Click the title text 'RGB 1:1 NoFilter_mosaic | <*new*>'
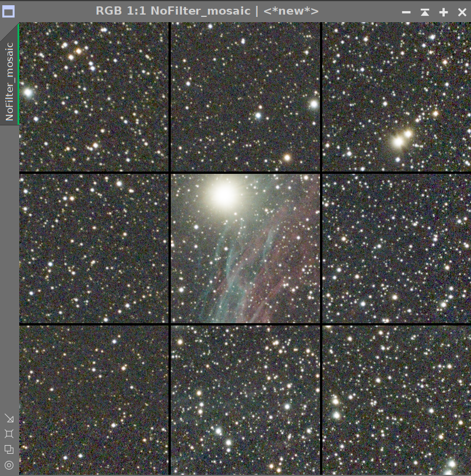This screenshot has height=476, width=471. pos(207,11)
